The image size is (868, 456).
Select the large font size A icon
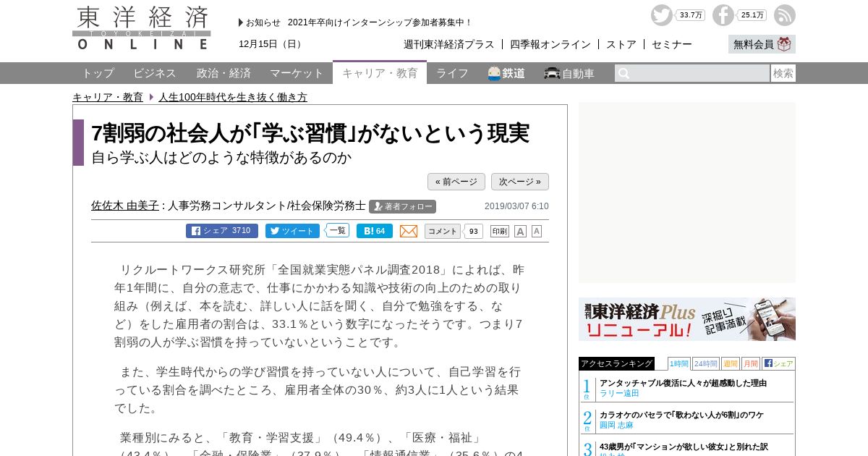520,231
